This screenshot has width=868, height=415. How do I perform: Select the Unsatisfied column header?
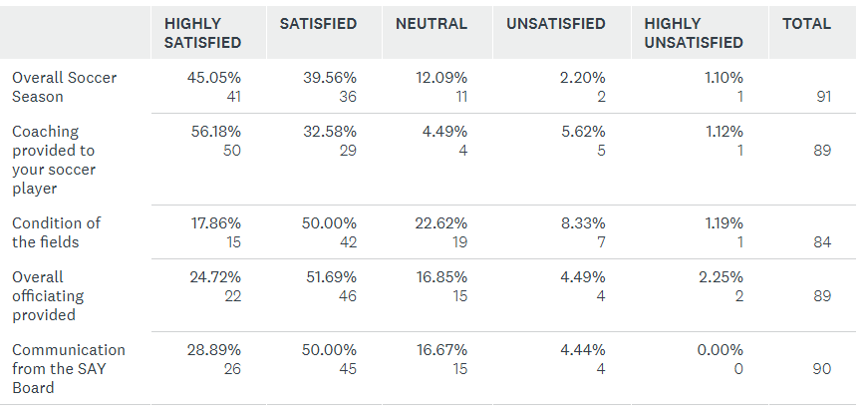pyautogui.click(x=555, y=24)
